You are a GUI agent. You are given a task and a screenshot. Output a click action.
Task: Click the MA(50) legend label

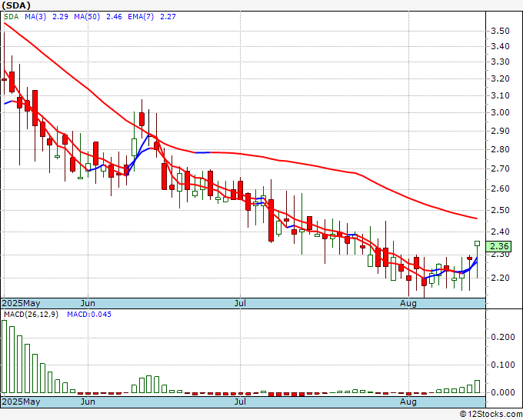point(87,17)
